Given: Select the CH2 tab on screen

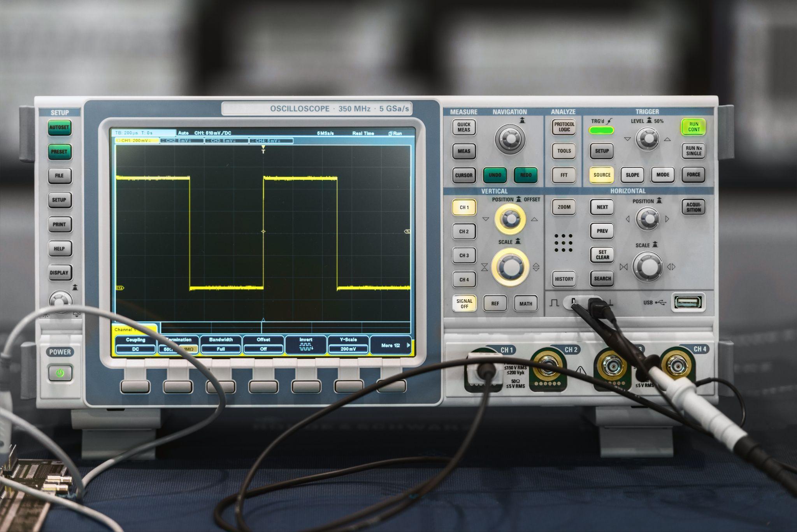Looking at the screenshot, I should [181, 140].
